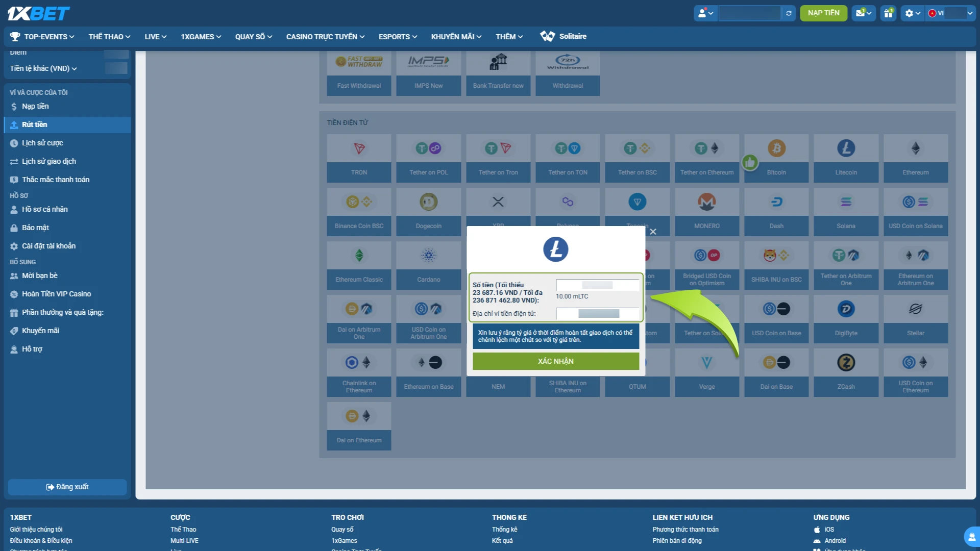Viewport: 980px width, 551px height.
Task: Select the Bank Transfer new method
Action: 498,73
